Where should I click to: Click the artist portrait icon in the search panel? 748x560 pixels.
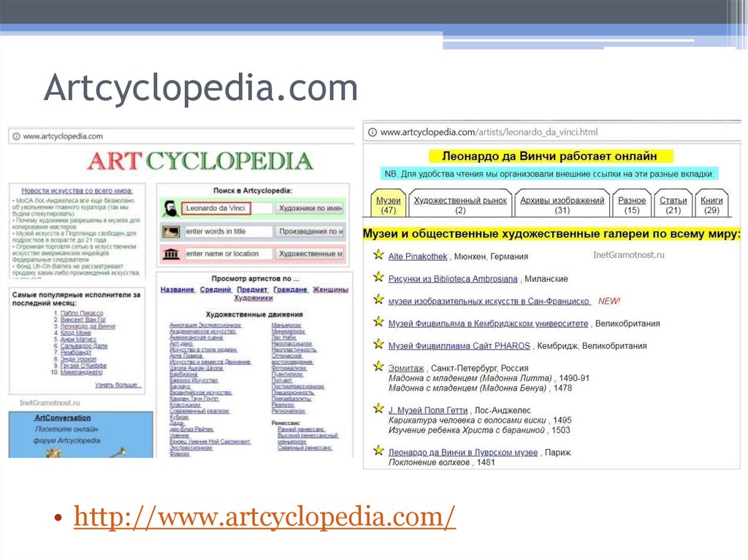tap(170, 209)
